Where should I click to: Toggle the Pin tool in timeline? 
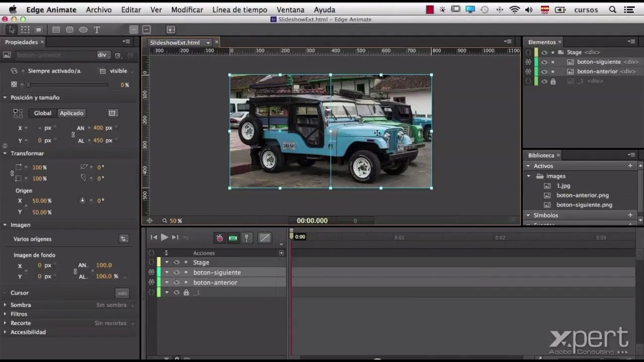[247, 238]
